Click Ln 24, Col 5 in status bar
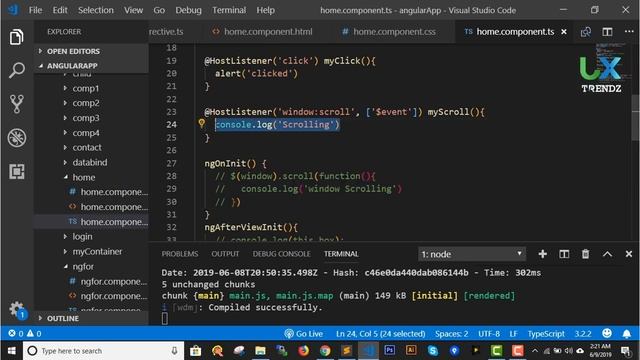Viewport: 640px width, 360px height. (380, 334)
